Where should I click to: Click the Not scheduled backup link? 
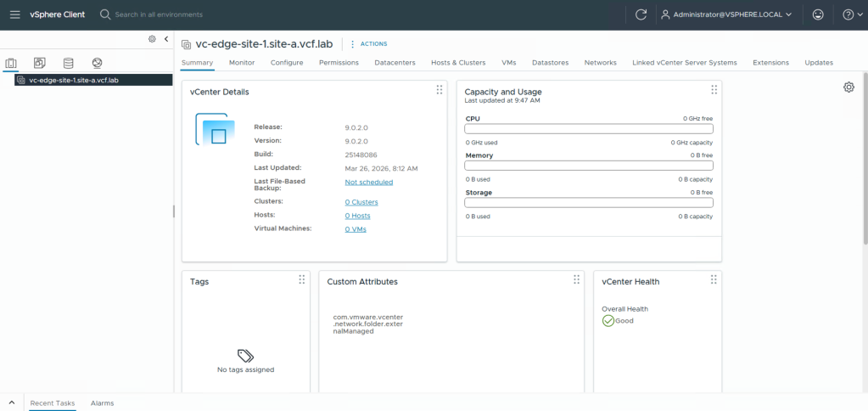click(x=369, y=183)
